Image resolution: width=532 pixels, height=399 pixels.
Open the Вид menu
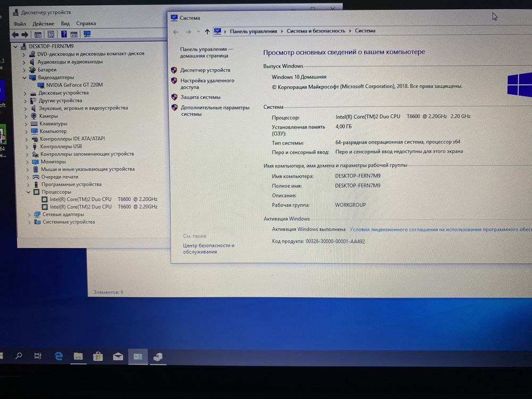[65, 23]
